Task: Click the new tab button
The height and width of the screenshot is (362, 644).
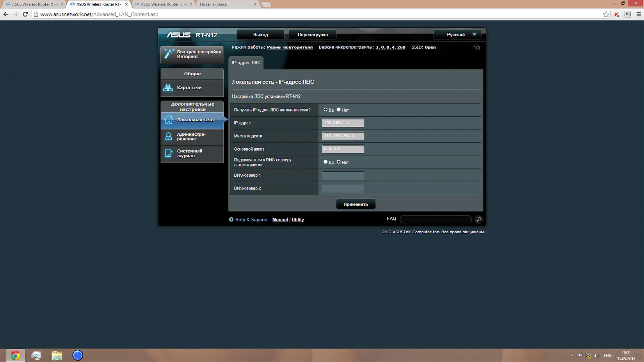Action: 266,4
